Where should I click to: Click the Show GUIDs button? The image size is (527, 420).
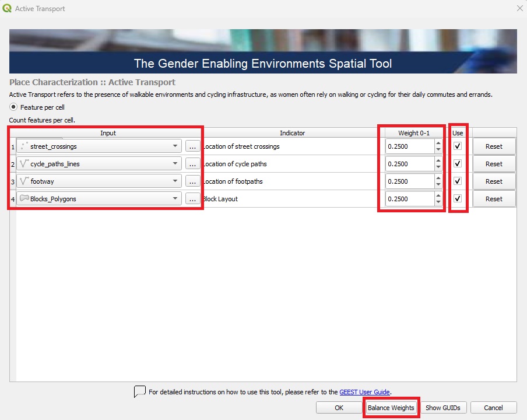click(x=444, y=407)
